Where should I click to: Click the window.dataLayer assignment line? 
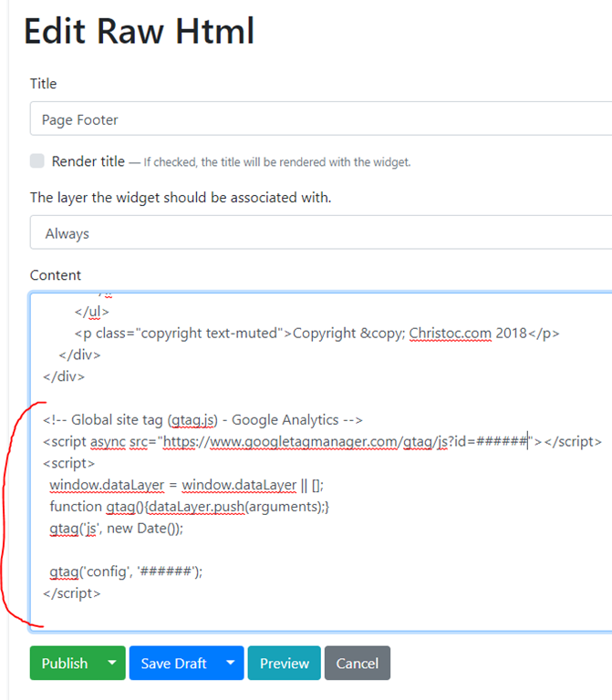[187, 485]
